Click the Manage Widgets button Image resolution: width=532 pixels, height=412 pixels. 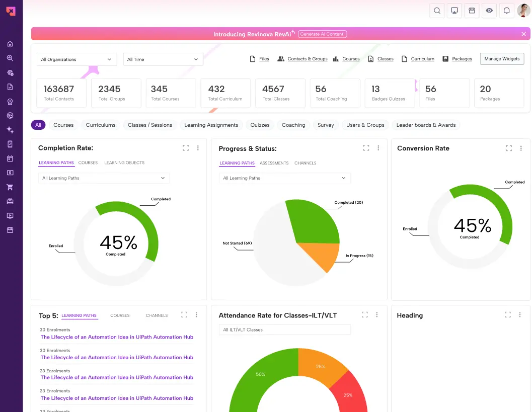click(502, 59)
